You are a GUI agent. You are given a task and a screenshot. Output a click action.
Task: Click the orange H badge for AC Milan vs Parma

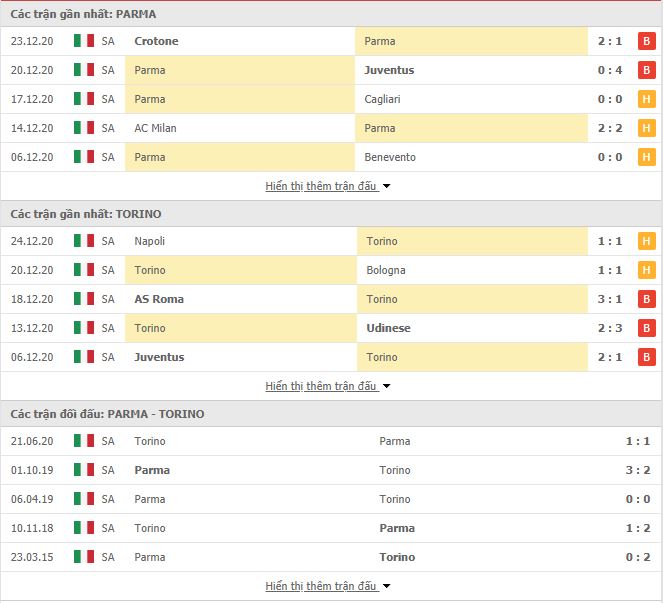tap(647, 128)
